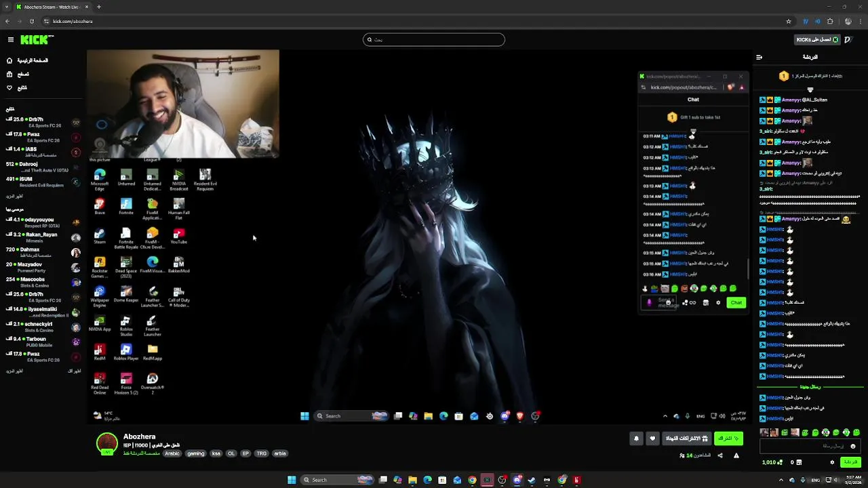Screen dimensions: 868x488
Task: Open odayyouyou recommended channel
Action: (x=43, y=222)
